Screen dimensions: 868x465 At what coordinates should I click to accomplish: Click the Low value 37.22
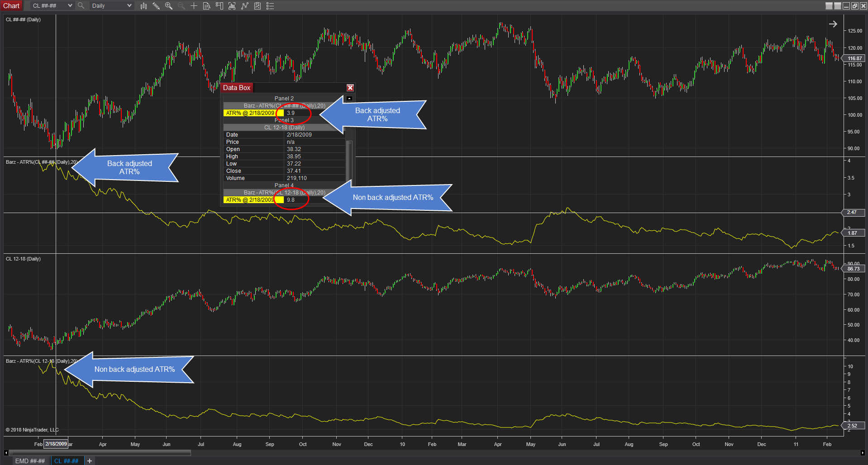tap(294, 163)
